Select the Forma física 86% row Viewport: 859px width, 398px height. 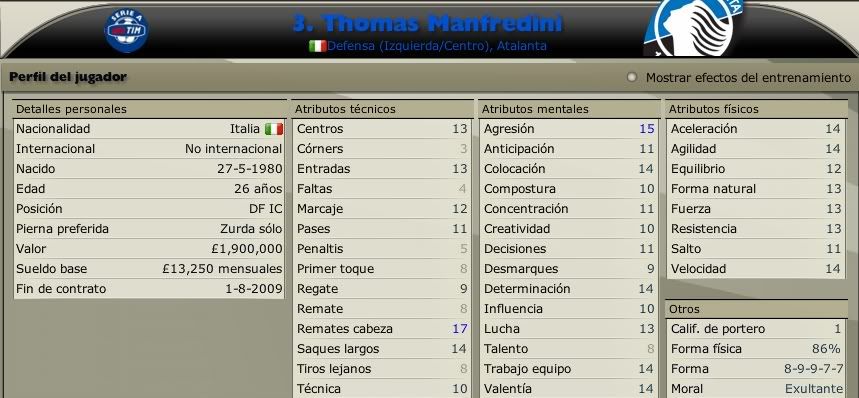click(x=756, y=349)
